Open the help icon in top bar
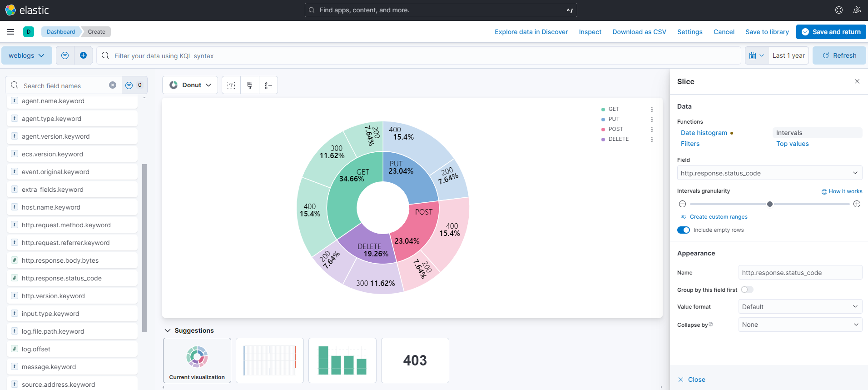The height and width of the screenshot is (390, 868). (839, 10)
